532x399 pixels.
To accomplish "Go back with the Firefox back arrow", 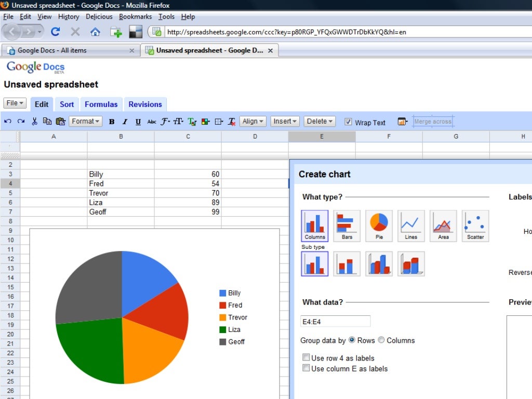I will coord(12,32).
